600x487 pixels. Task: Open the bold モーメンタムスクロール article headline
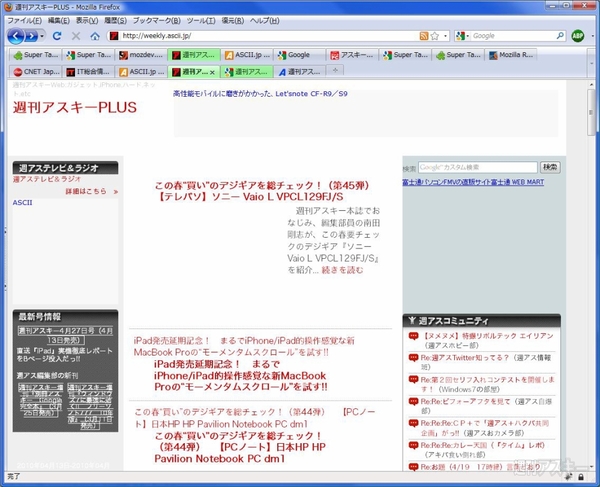click(241, 375)
